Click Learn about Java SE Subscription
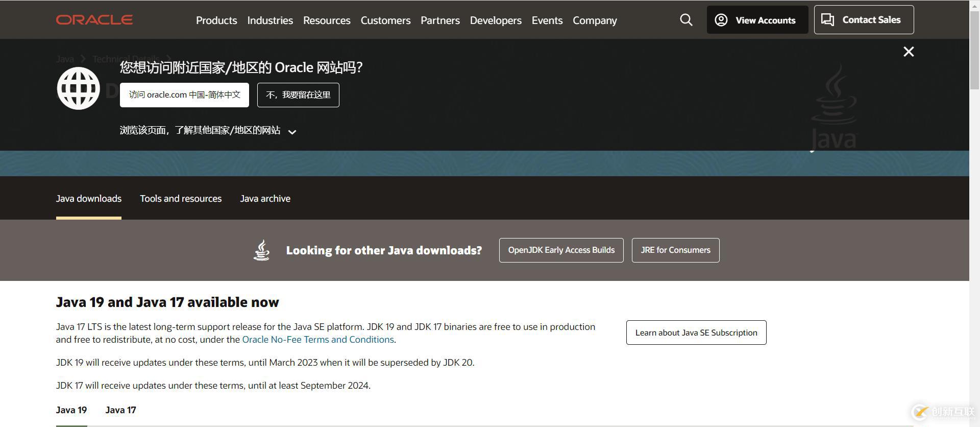This screenshot has height=427, width=980. coord(696,333)
